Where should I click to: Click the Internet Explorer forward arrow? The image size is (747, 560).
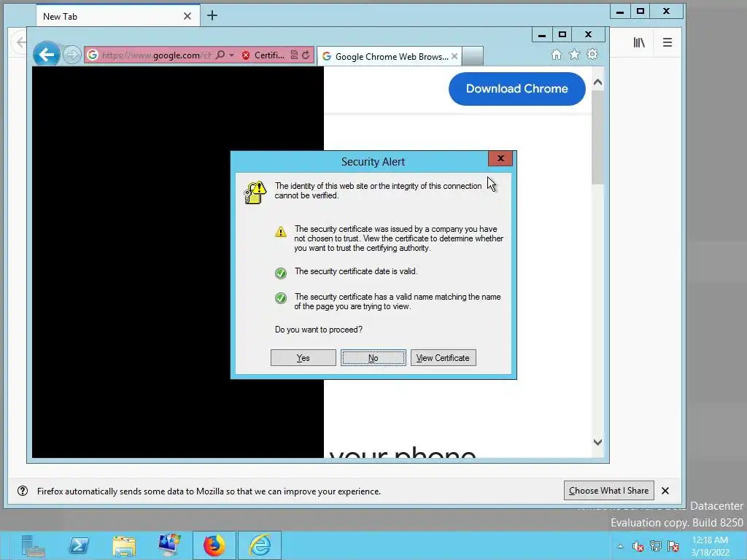72,55
